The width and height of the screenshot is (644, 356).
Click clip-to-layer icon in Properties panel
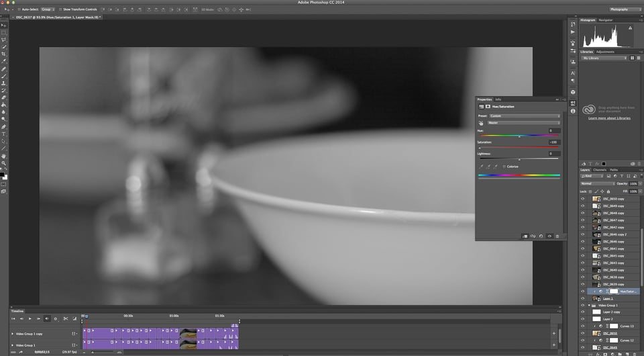coord(525,236)
